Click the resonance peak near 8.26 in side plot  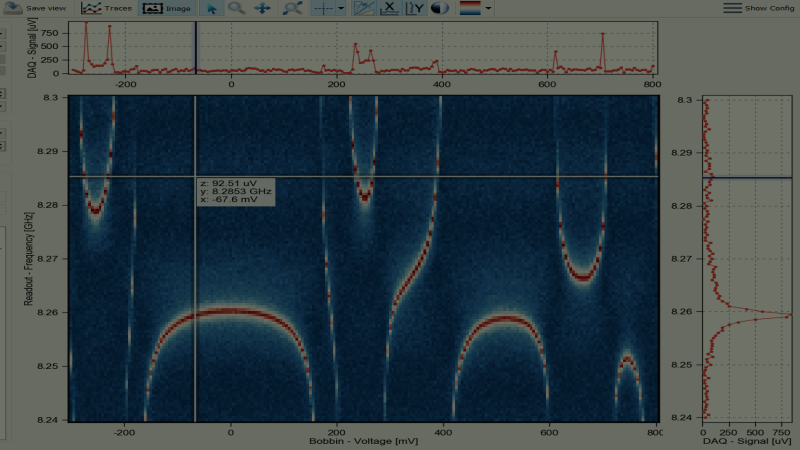[x=789, y=315]
